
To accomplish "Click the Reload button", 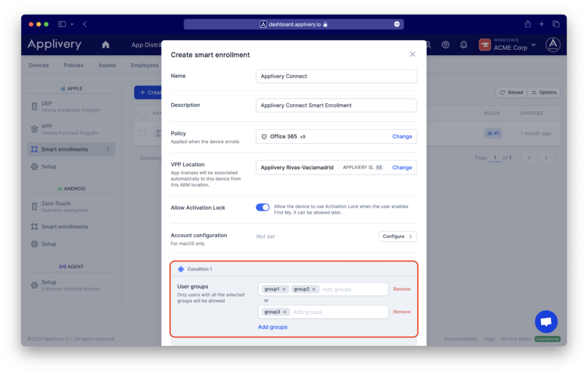I will 512,92.
